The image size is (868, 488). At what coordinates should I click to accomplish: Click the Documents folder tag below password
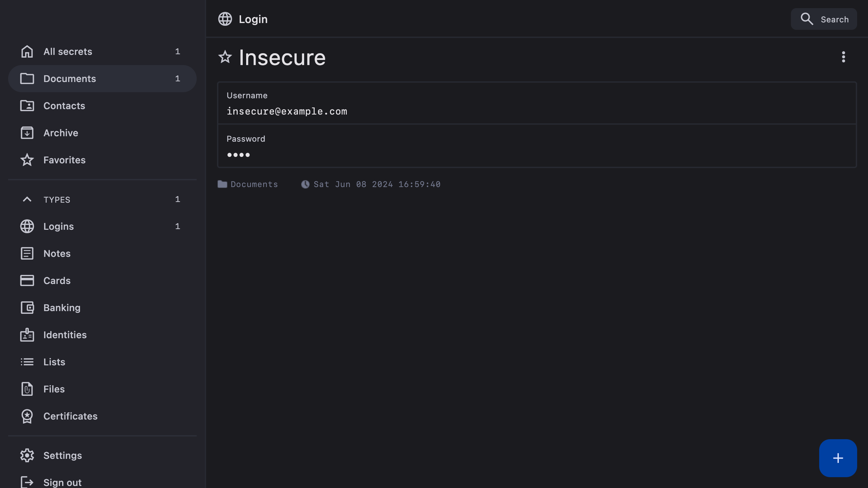coord(248,184)
